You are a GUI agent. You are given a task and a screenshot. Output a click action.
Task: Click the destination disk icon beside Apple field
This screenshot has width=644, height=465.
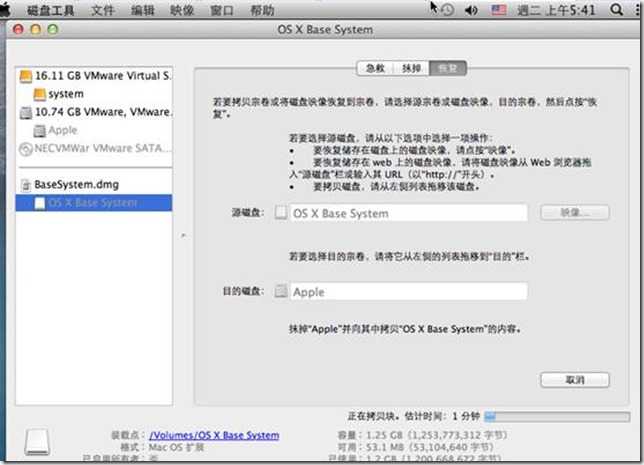[281, 291]
